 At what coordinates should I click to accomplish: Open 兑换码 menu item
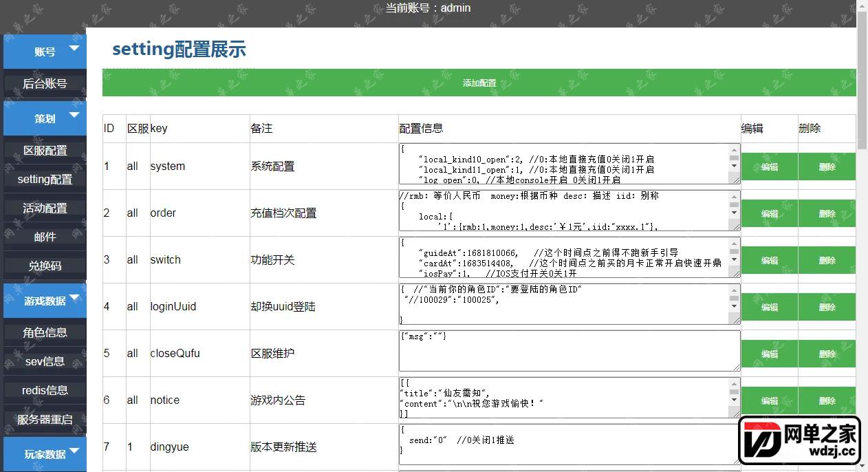point(45,266)
